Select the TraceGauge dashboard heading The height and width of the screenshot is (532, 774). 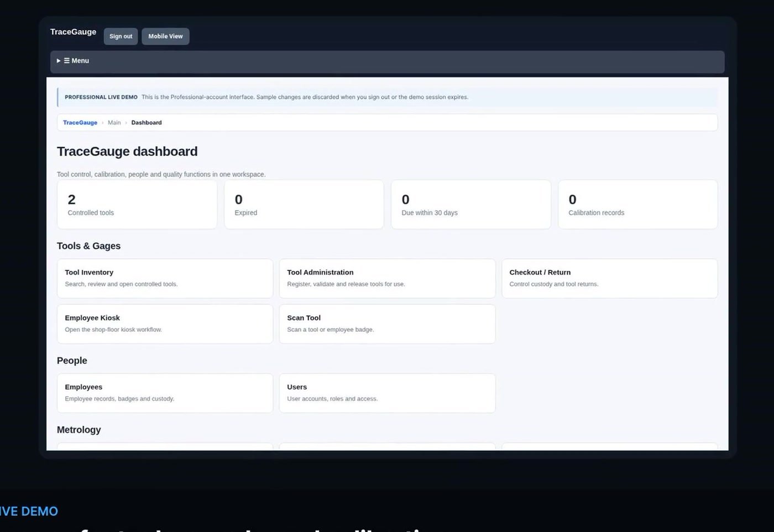[127, 152]
